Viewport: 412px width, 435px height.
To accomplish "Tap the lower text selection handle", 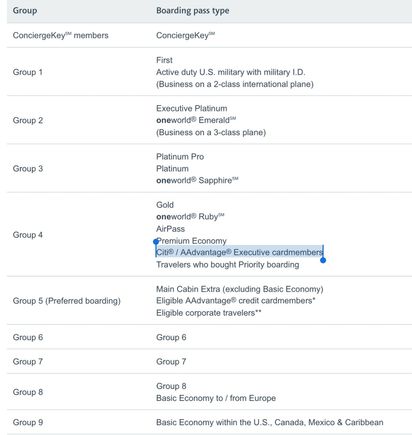I will (x=323, y=260).
